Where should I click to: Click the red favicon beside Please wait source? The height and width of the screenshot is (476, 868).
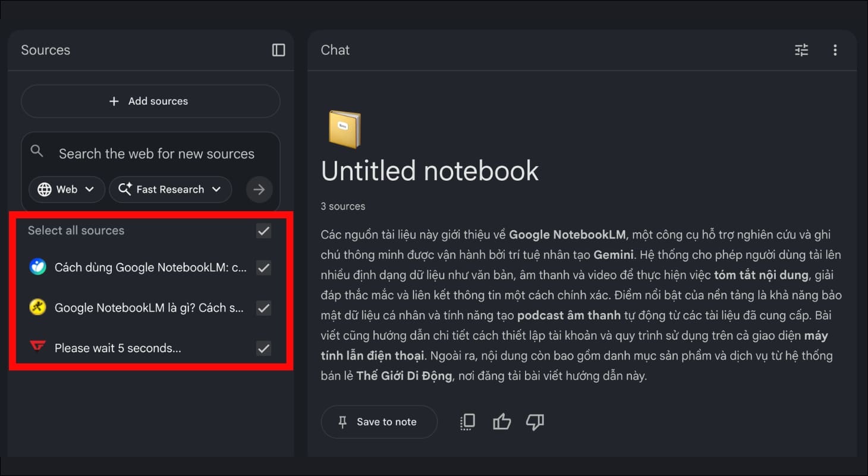[37, 348]
